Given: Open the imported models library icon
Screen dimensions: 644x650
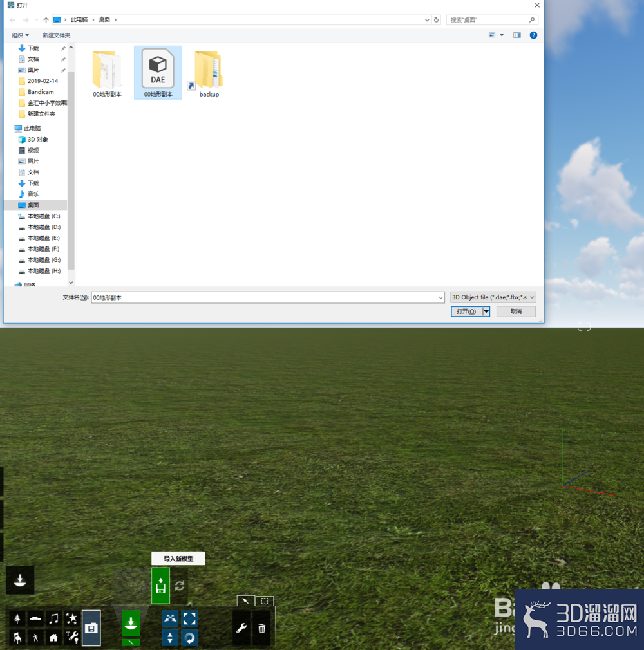Looking at the screenshot, I should 91,628.
